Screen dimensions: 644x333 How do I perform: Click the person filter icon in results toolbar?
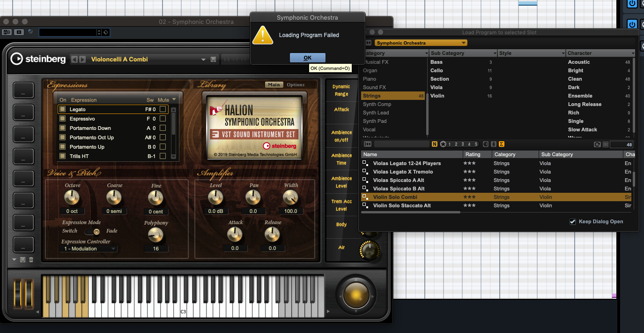(x=493, y=144)
